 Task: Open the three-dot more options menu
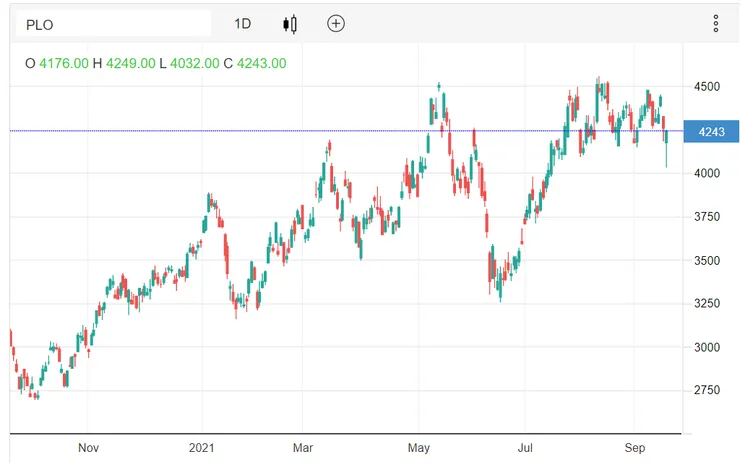[x=715, y=24]
